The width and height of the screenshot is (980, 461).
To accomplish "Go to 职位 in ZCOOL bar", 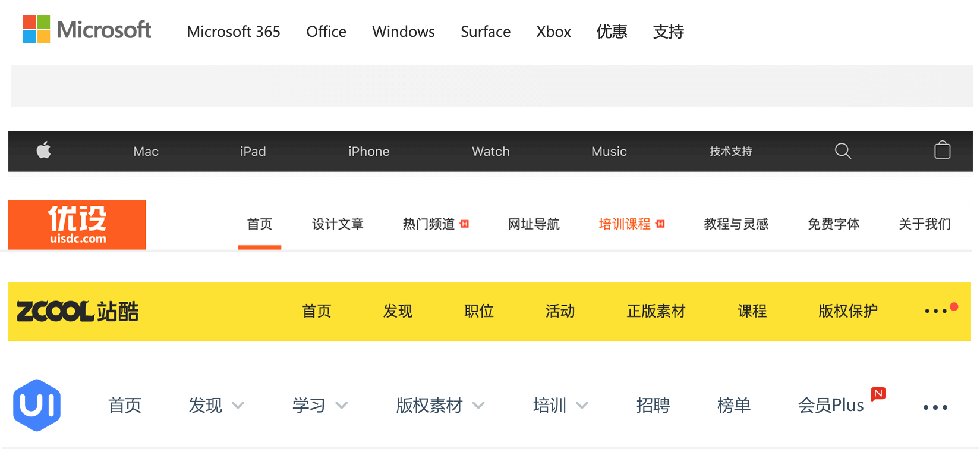I will pyautogui.click(x=479, y=311).
